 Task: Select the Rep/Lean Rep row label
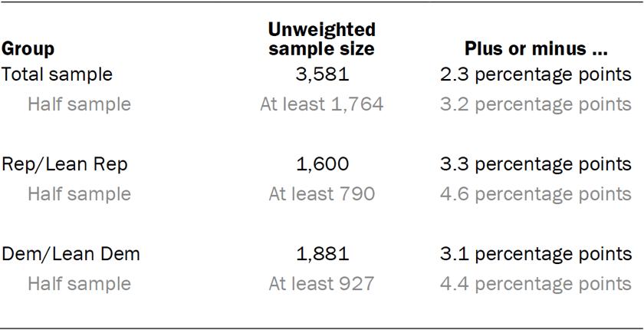pyautogui.click(x=64, y=164)
